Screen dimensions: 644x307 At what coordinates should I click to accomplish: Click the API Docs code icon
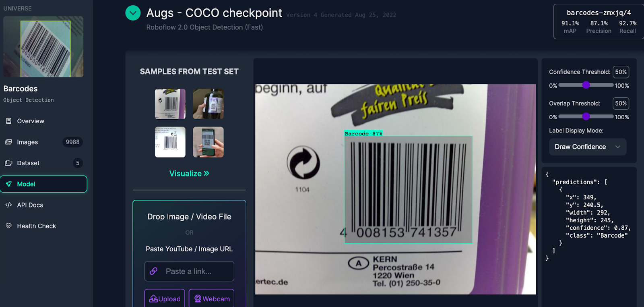8,205
